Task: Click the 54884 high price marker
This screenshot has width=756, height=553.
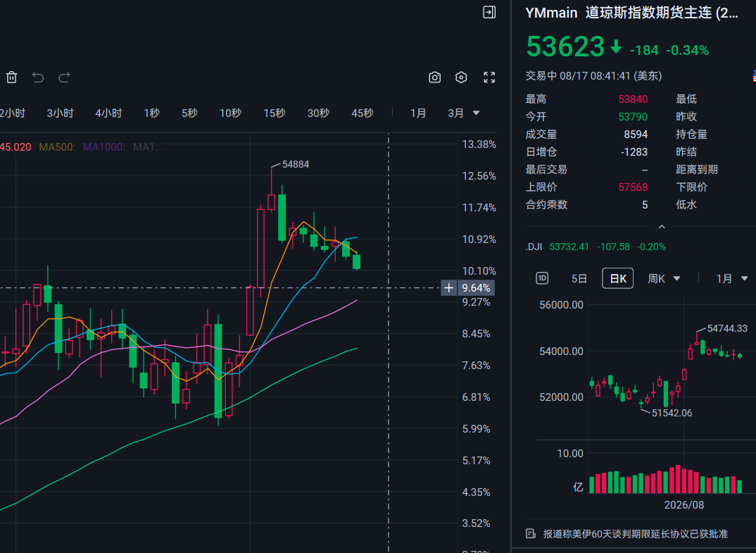Action: point(296,164)
